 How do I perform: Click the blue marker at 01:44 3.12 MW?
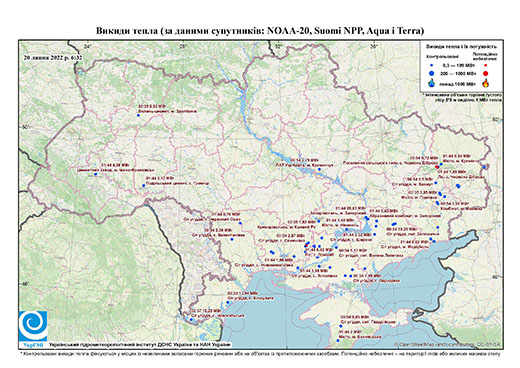[144, 185]
